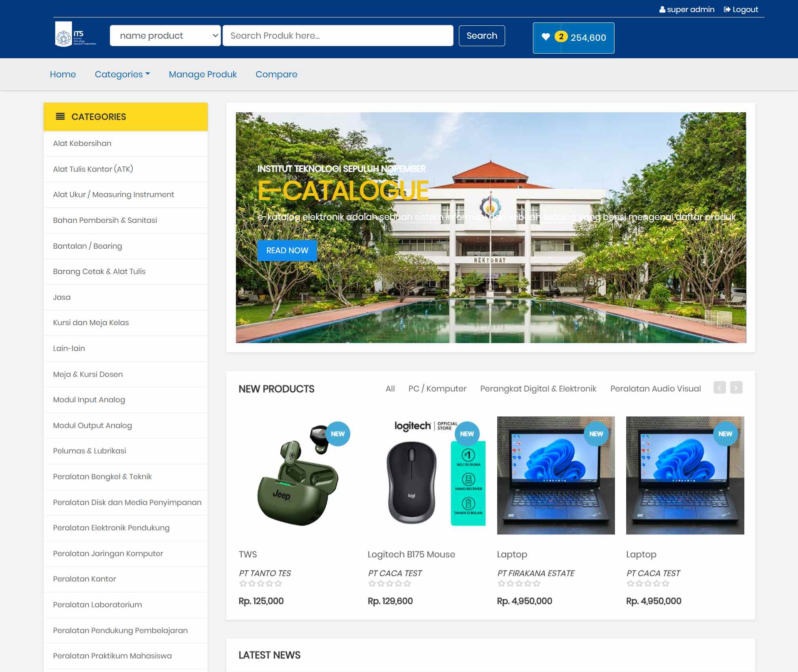Open Modul Input Analog category

(126, 400)
